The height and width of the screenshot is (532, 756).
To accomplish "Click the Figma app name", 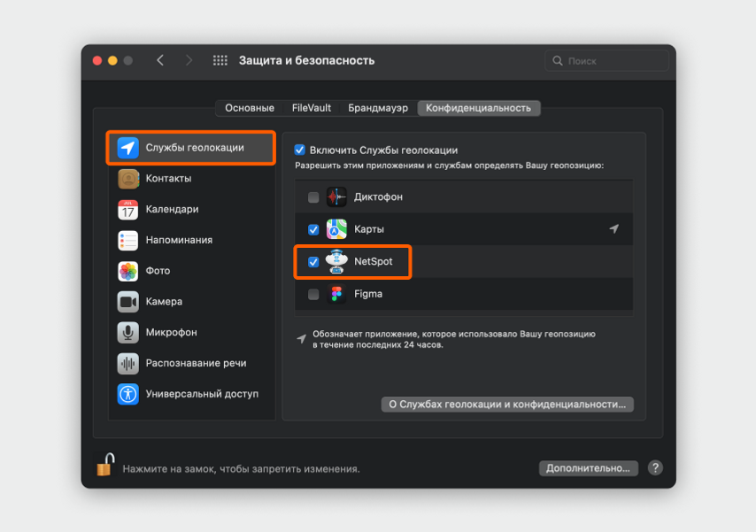I will (x=368, y=294).
